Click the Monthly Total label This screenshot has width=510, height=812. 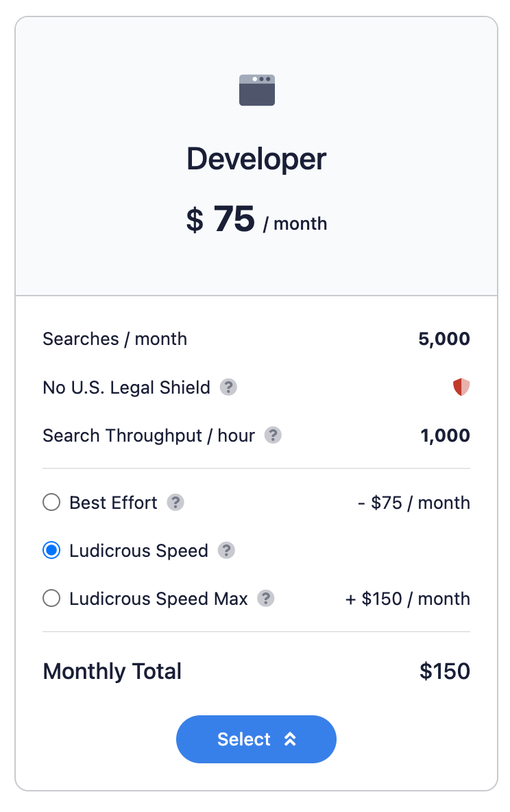click(112, 671)
